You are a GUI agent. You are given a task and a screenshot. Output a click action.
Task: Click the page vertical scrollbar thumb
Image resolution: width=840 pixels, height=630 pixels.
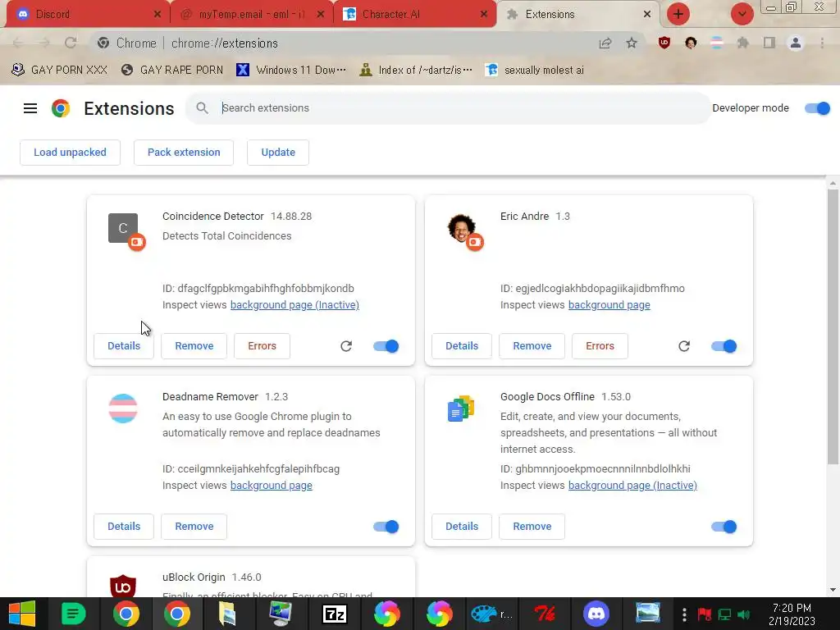click(833, 326)
